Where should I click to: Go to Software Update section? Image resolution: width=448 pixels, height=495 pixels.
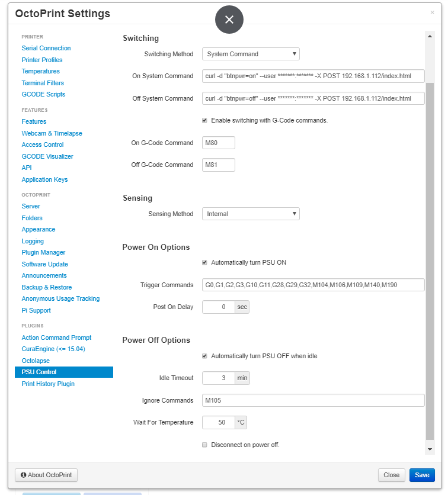45,264
